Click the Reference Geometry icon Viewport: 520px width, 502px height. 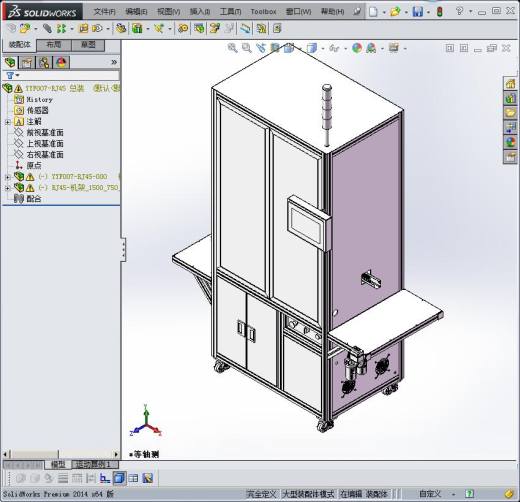tap(159, 29)
